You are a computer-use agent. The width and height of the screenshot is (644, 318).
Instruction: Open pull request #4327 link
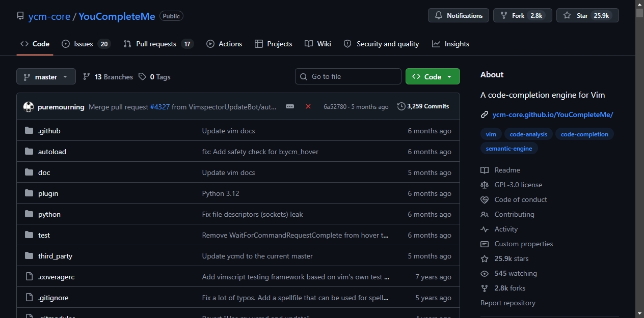[159, 107]
